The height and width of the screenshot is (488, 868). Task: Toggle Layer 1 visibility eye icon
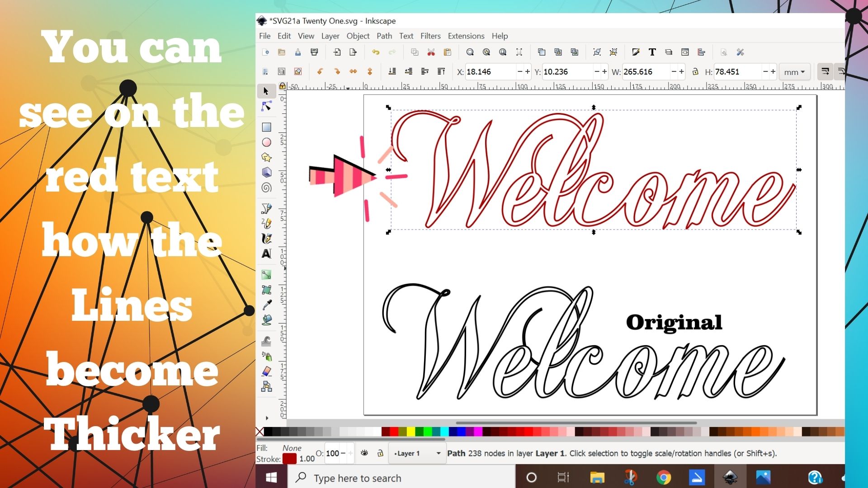pos(364,453)
